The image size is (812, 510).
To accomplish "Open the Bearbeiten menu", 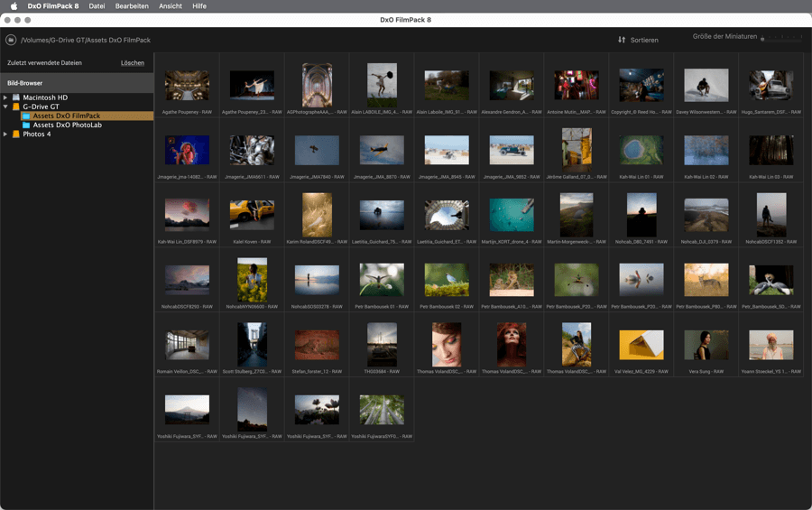I will pos(132,6).
